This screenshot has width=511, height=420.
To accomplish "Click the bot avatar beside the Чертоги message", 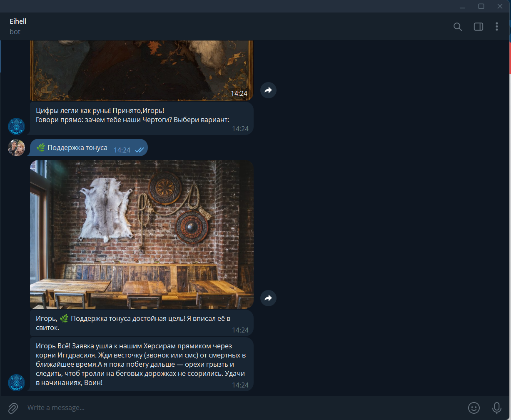I will [x=17, y=126].
